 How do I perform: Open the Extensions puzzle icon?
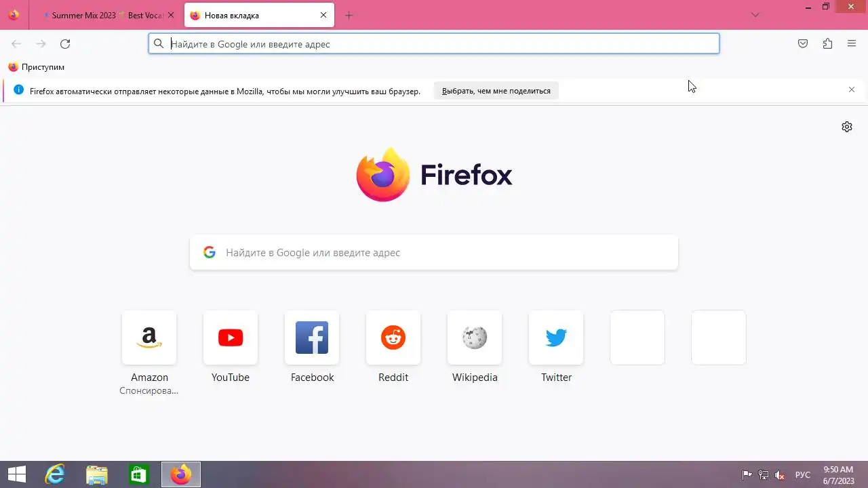(827, 44)
